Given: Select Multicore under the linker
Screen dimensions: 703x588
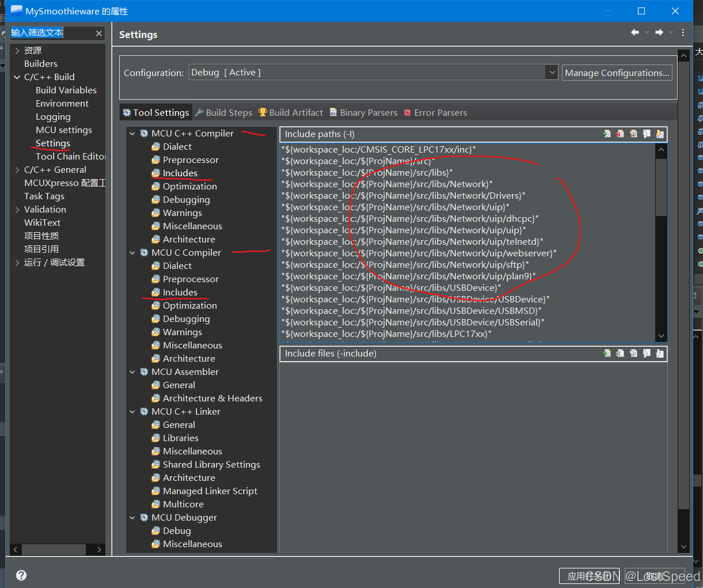Looking at the screenshot, I should pos(183,504).
